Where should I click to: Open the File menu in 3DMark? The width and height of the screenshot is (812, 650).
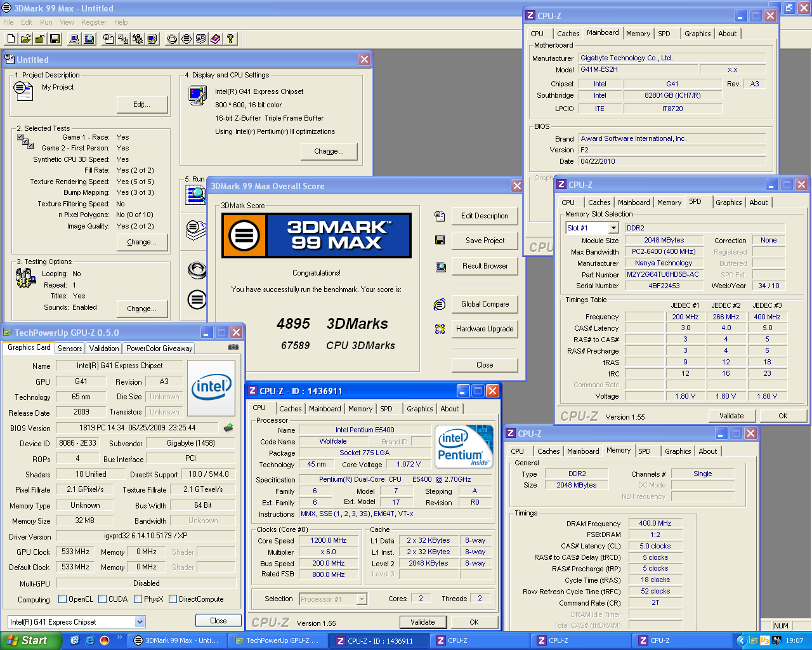point(8,22)
